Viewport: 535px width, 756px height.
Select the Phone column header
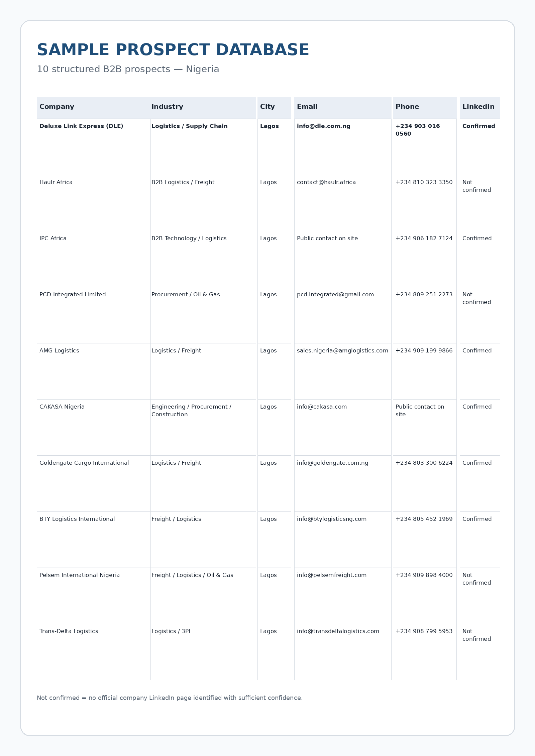pos(407,107)
